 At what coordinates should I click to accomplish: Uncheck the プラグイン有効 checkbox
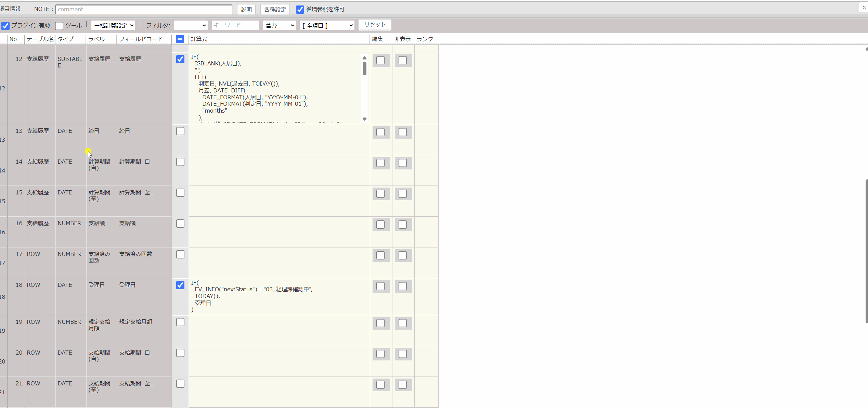coord(5,26)
